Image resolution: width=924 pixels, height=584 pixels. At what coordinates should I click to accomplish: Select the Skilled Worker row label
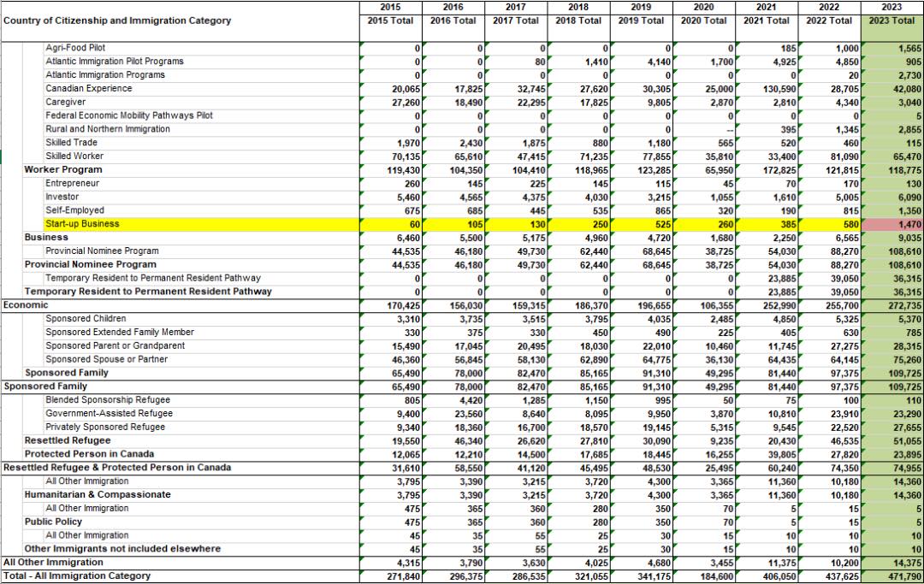[x=74, y=156]
